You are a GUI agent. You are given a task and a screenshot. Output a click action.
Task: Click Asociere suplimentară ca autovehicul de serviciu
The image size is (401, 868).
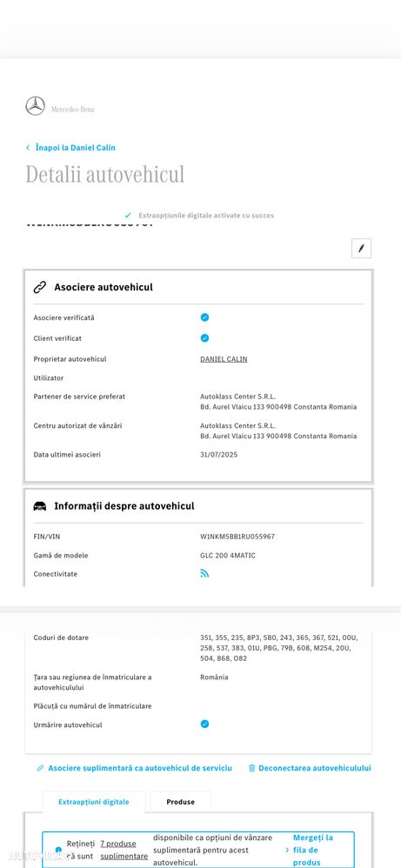139,768
